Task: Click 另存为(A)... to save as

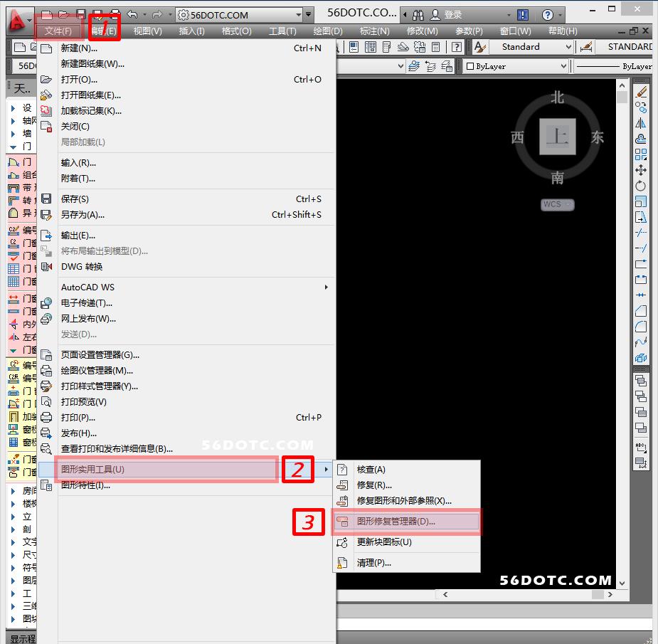Action: (x=83, y=215)
